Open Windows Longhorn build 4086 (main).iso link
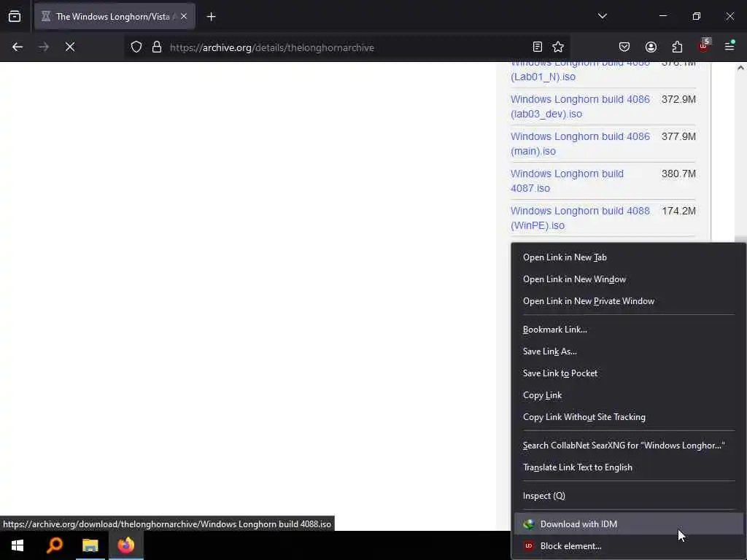Screen dimensions: 747x560 [x=580, y=144]
